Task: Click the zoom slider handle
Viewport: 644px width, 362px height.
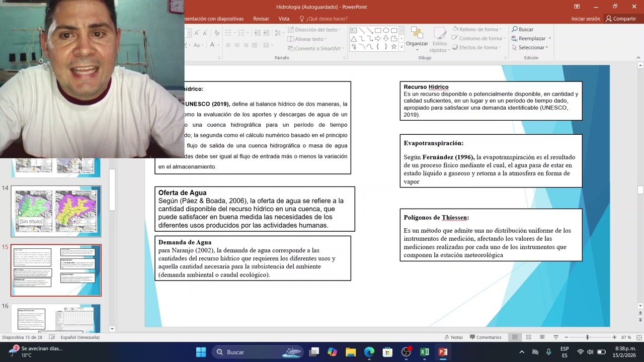Action: [x=587, y=337]
